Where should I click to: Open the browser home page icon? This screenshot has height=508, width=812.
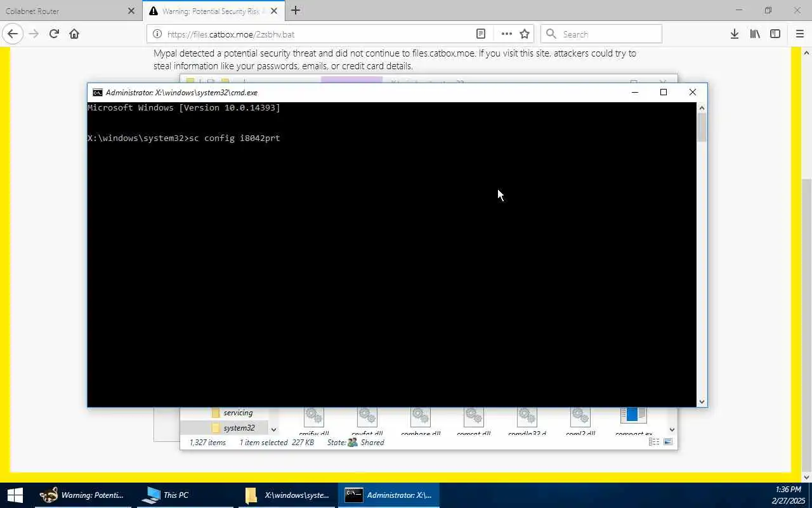pyautogui.click(x=74, y=34)
